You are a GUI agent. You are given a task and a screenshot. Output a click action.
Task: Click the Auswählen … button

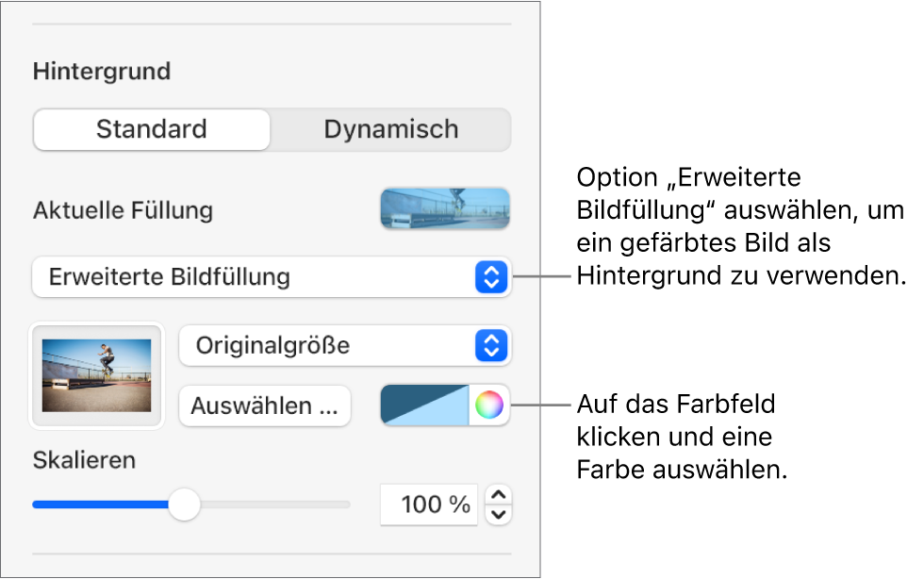264,406
